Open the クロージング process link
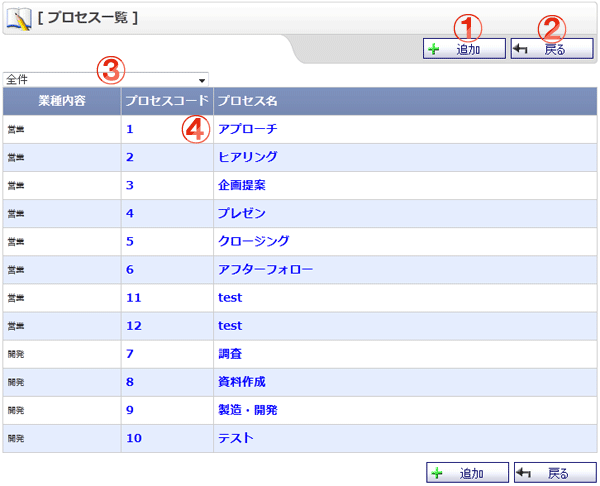 coord(253,241)
